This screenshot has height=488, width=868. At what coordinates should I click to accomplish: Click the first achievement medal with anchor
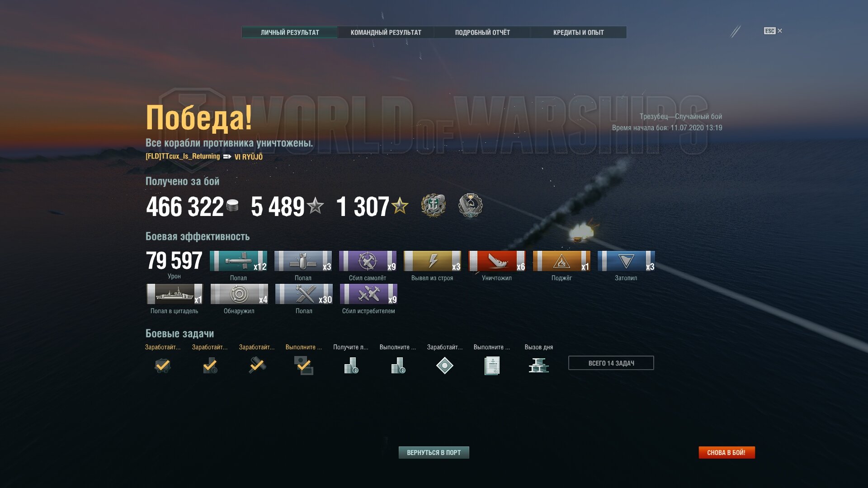click(x=433, y=206)
